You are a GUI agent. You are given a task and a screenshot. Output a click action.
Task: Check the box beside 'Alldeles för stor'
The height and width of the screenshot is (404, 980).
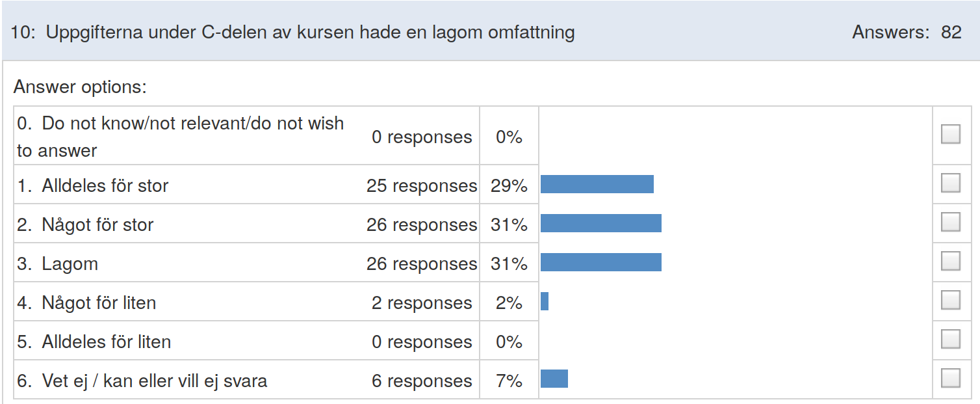pos(951,183)
